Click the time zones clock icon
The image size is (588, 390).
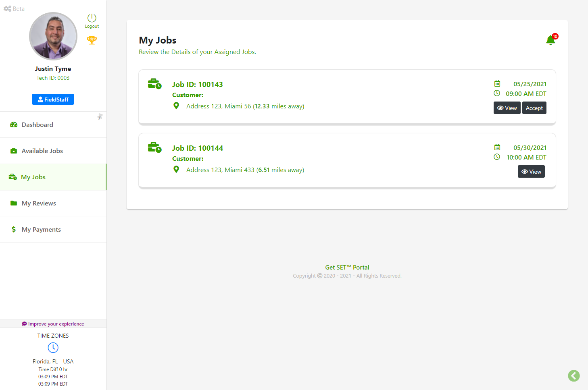pyautogui.click(x=53, y=347)
